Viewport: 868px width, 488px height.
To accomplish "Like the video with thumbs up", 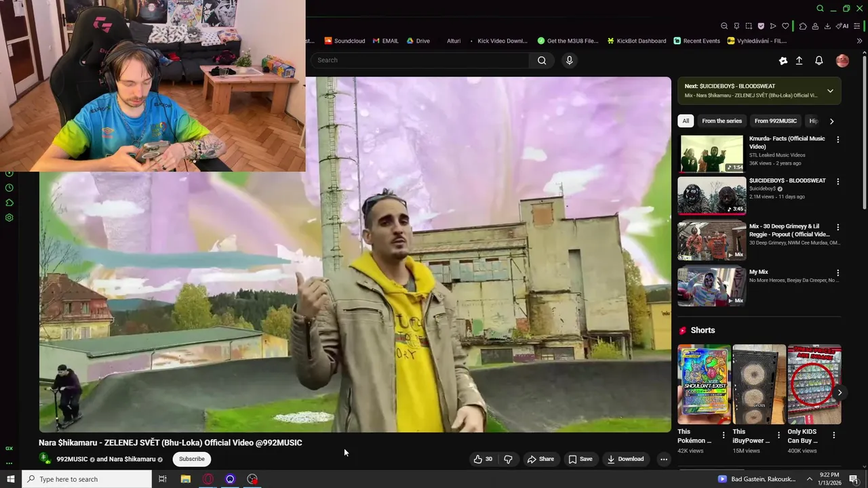I will pos(483,459).
